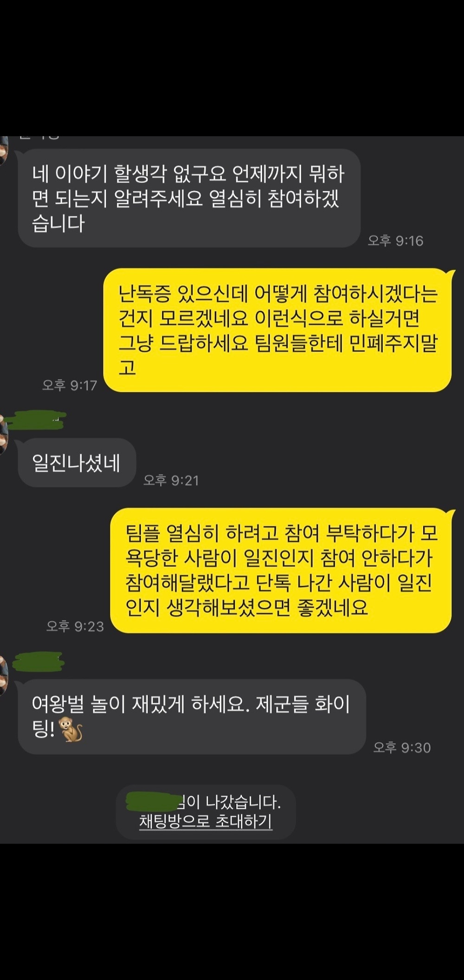Select the '일진나셨네' message bubble
This screenshot has width=464, height=980.
(77, 463)
